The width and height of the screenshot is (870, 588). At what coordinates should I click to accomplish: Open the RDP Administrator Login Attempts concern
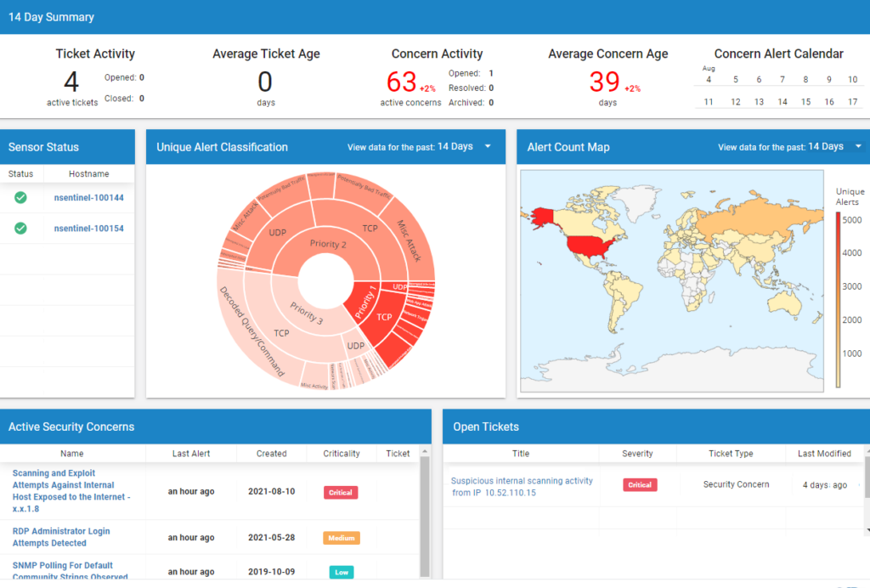(x=61, y=537)
